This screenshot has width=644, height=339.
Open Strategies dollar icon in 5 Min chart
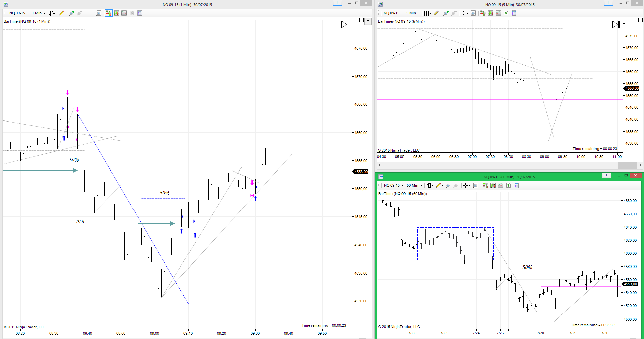[506, 13]
